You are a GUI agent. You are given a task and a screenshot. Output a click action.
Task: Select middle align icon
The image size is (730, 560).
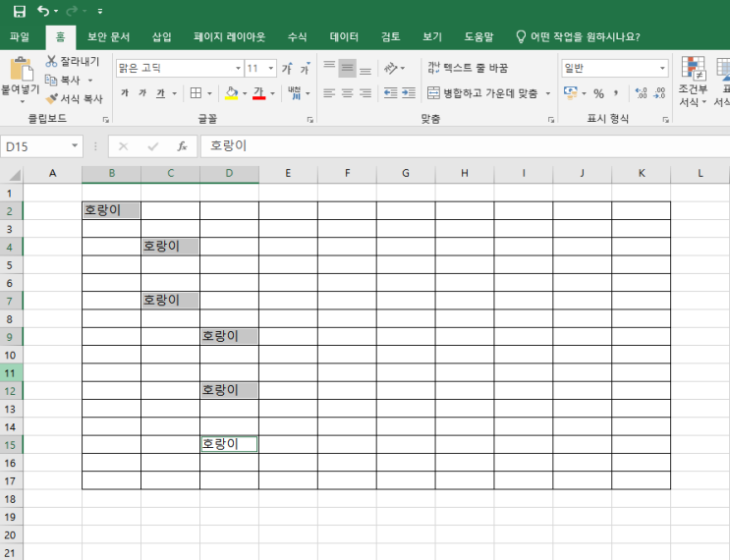(x=347, y=68)
